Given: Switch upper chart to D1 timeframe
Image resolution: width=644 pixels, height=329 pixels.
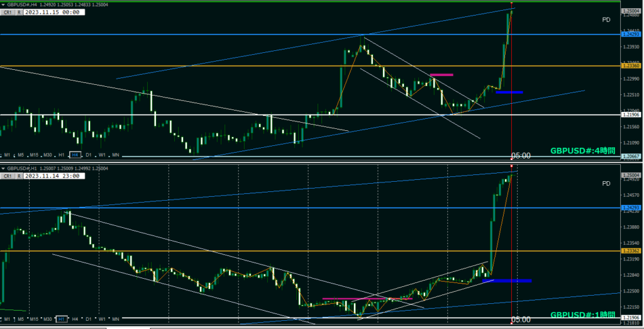Looking at the screenshot, I should click(x=88, y=155).
